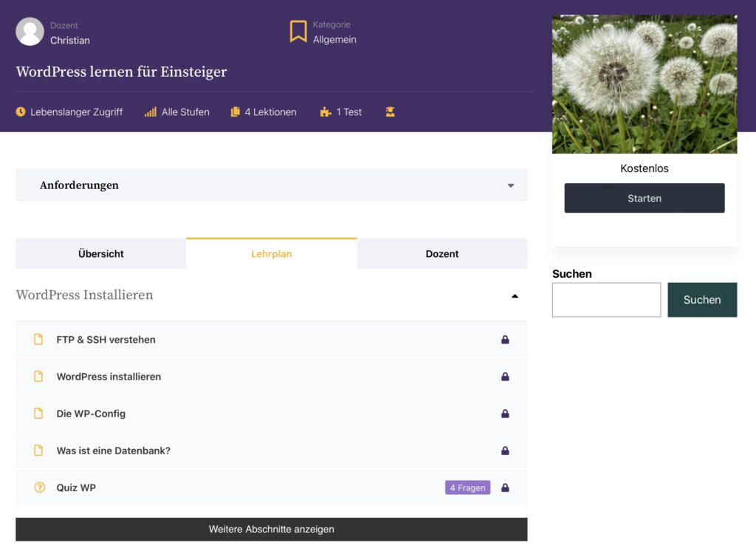The height and width of the screenshot is (551, 756).
Task: Click the Starten button
Action: point(645,198)
